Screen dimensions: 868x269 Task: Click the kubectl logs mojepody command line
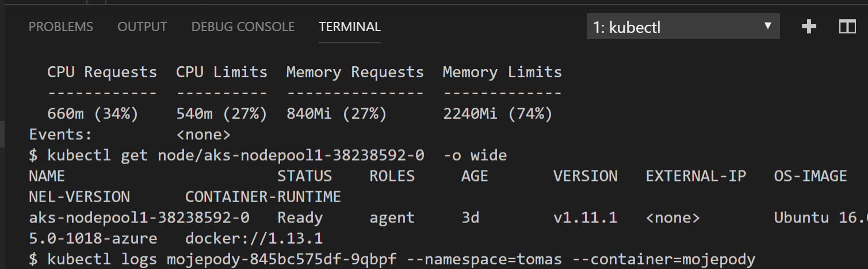point(392,259)
